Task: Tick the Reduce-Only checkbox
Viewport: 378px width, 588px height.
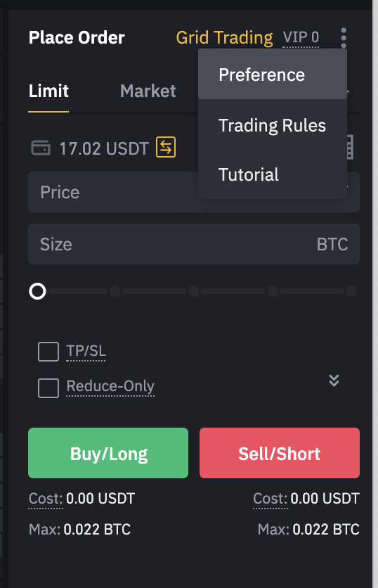Action: (x=48, y=388)
